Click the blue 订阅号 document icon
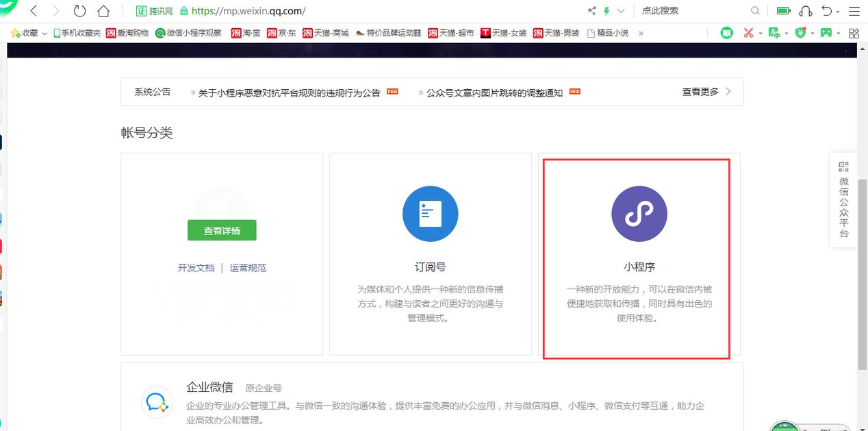 tap(430, 214)
